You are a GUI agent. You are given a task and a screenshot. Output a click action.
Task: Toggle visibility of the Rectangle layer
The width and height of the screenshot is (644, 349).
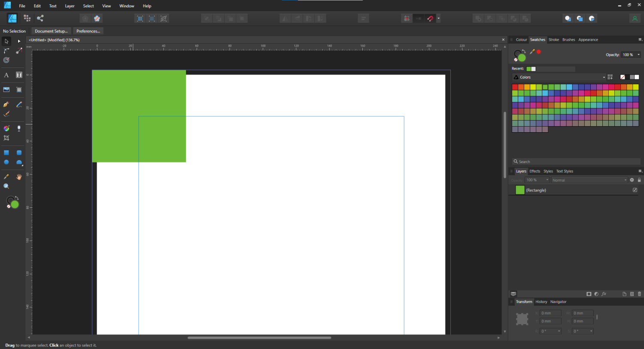(635, 190)
